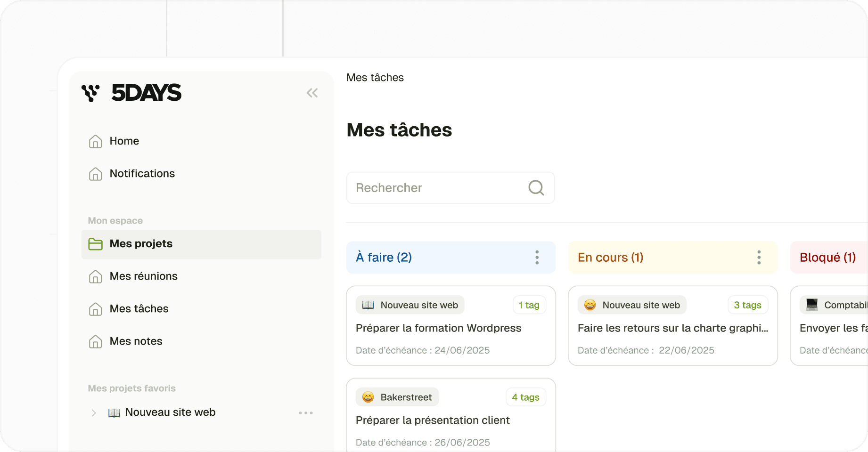Click the Home house icon
Viewport: 868px width, 452px height.
click(x=95, y=141)
